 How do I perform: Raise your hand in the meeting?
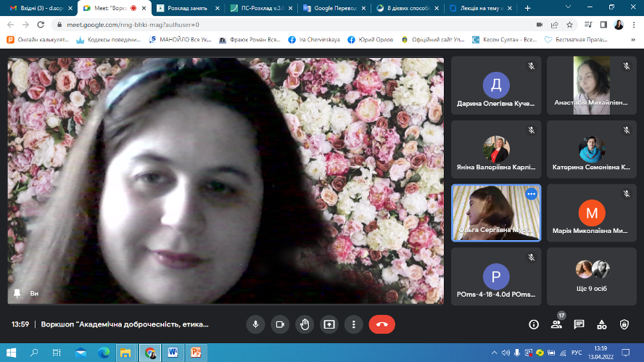[305, 324]
